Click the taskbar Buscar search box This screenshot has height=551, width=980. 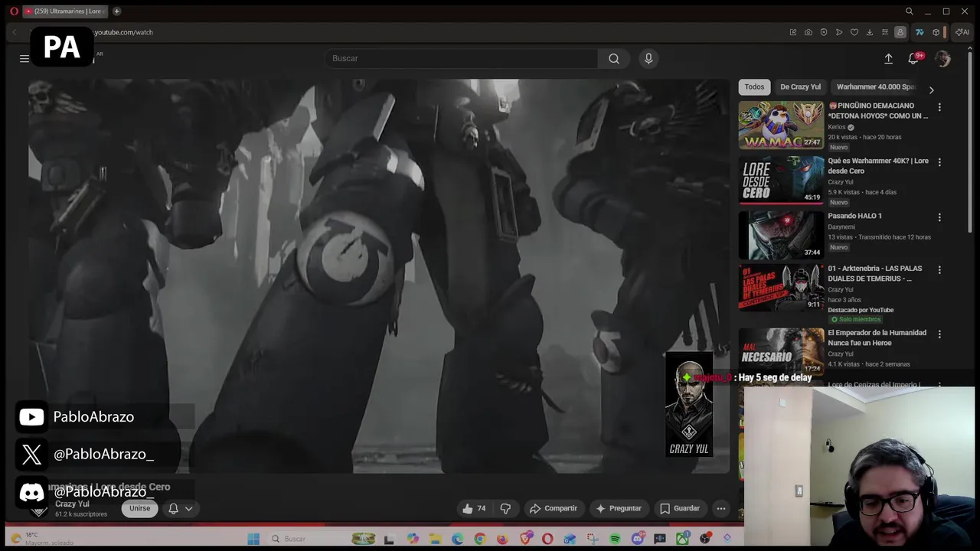322,539
